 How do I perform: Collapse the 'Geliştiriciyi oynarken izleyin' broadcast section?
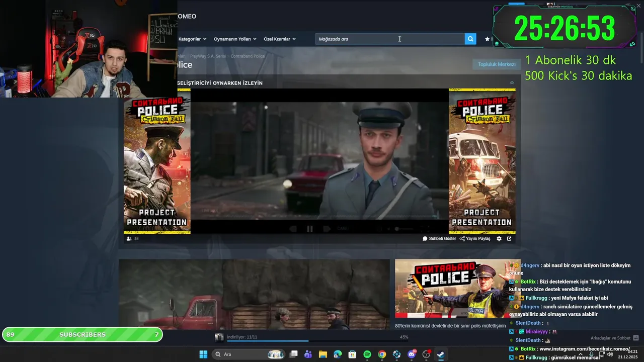(512, 83)
